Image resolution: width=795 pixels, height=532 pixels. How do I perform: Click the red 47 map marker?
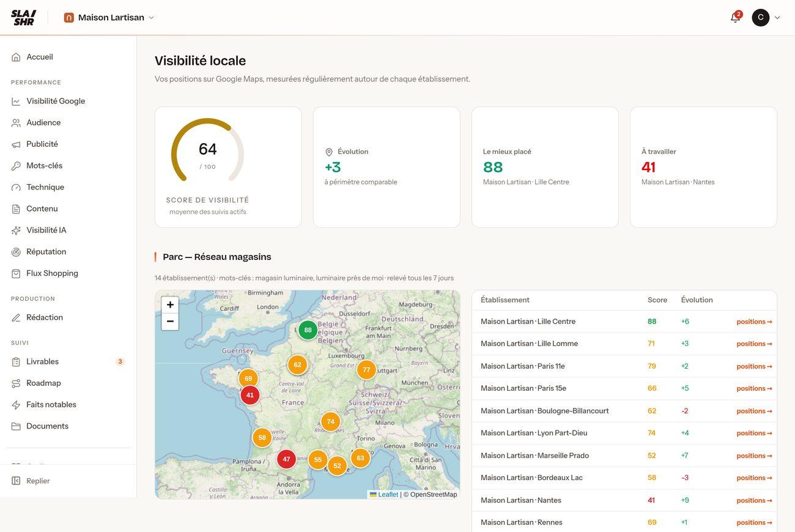(x=286, y=459)
